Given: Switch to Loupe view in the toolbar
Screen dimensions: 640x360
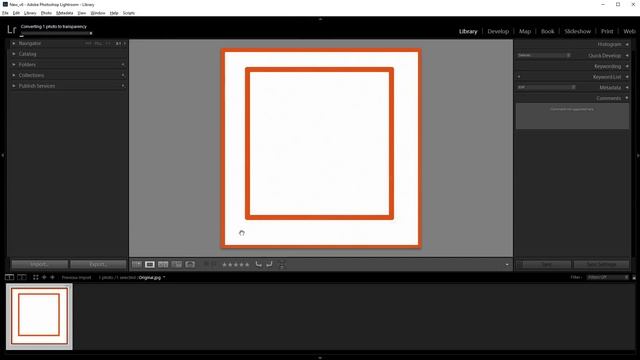Looking at the screenshot, I should 150,264.
